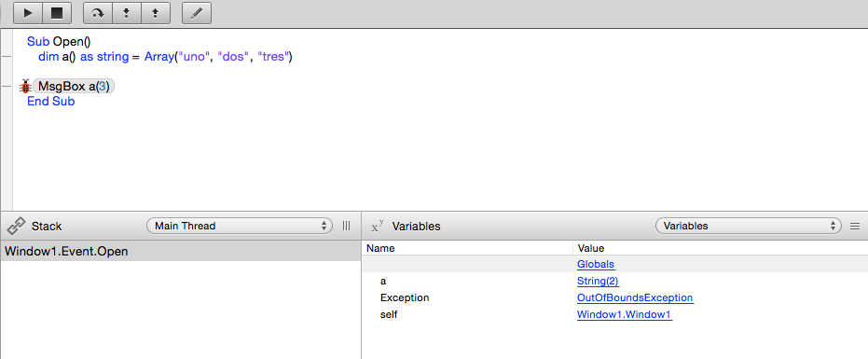Select Window1.Event.Open stack frame
Image resolution: width=868 pixels, height=359 pixels.
[x=181, y=252]
